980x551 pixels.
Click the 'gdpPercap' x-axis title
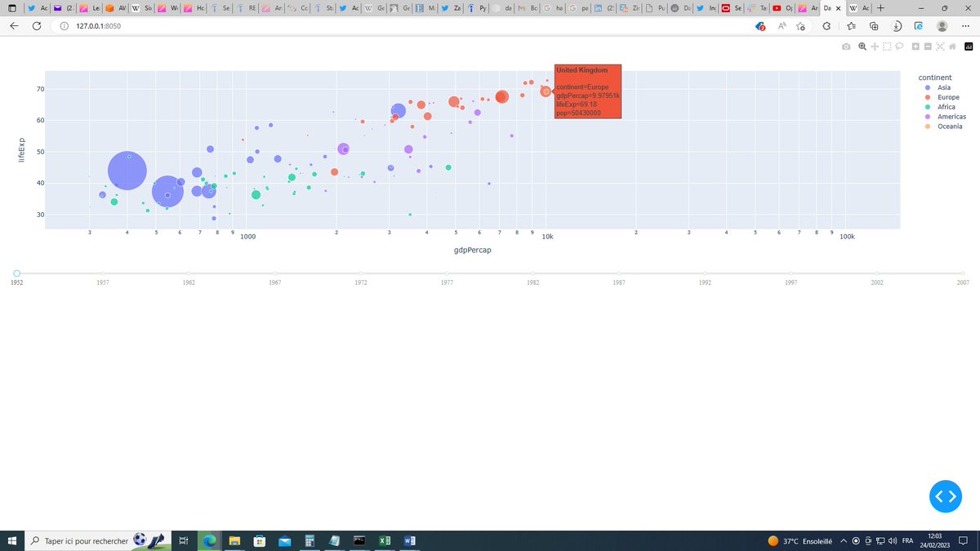point(472,251)
